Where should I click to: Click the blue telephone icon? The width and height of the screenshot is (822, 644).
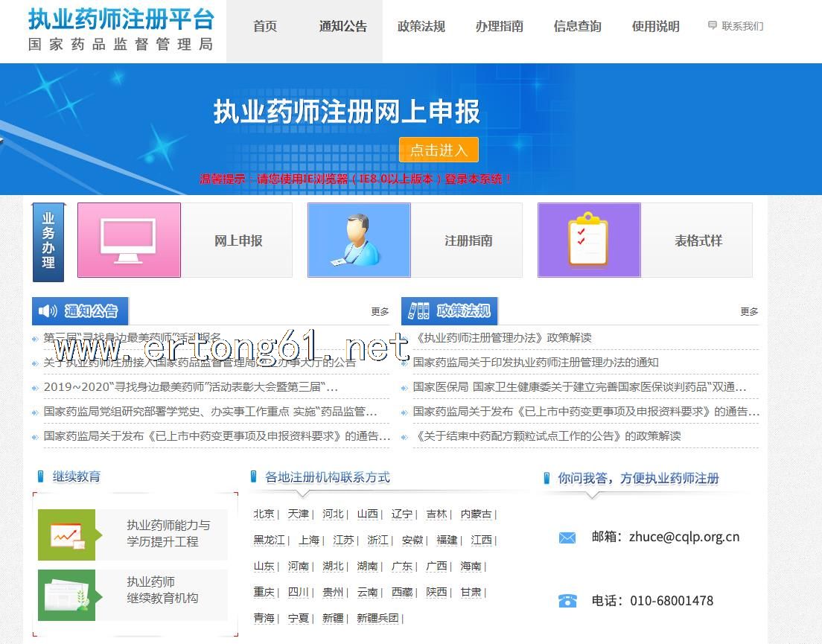click(x=567, y=601)
